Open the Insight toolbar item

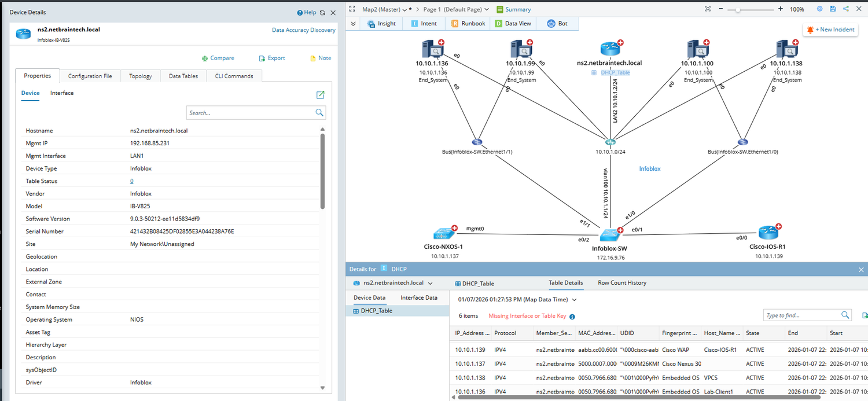click(382, 24)
